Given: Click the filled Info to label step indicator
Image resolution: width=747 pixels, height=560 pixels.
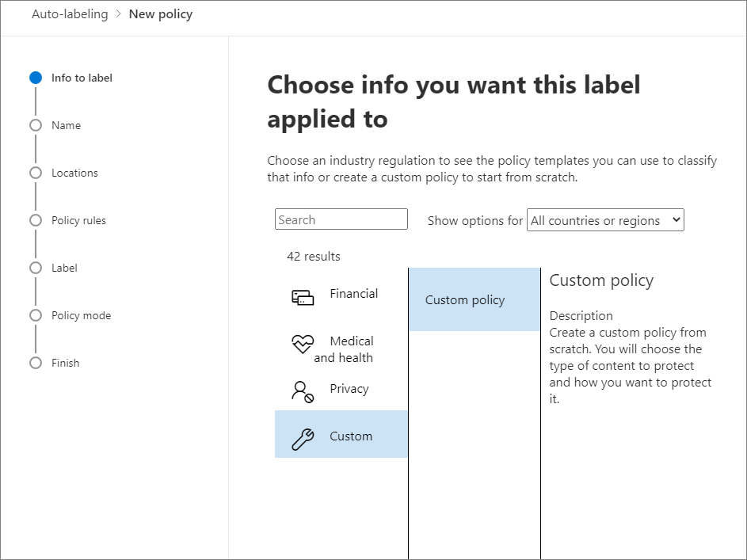Looking at the screenshot, I should coord(35,77).
